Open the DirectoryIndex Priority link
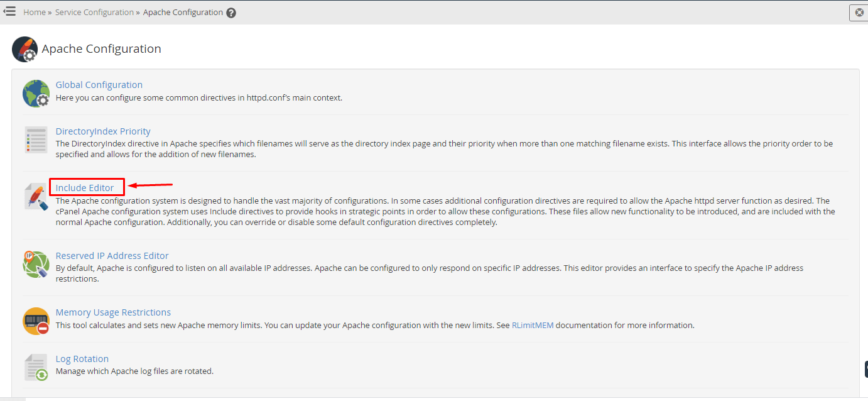 [103, 131]
